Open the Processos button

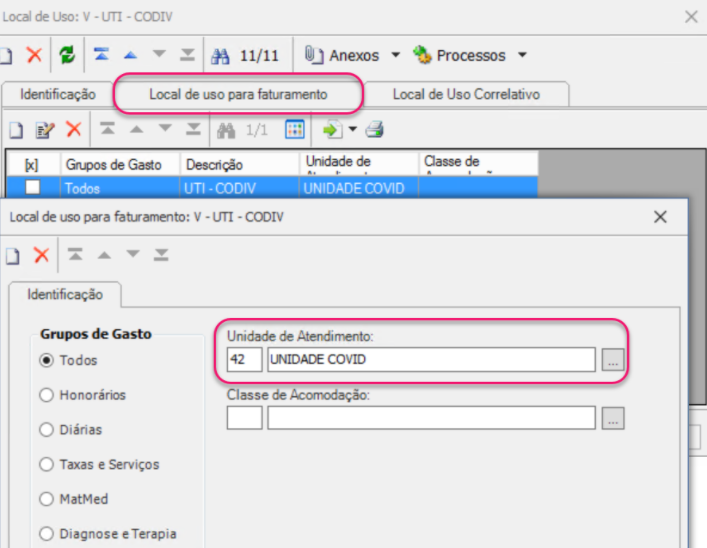click(x=460, y=55)
